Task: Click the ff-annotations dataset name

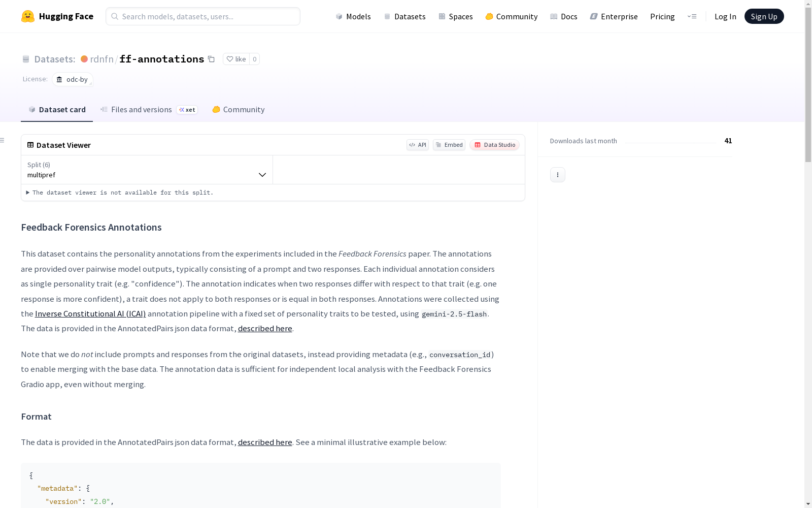Action: click(x=162, y=59)
